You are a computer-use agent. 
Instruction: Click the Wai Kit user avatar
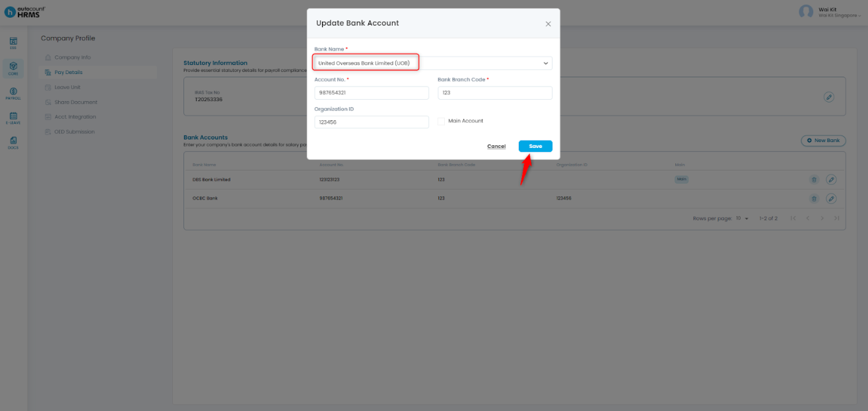click(806, 12)
